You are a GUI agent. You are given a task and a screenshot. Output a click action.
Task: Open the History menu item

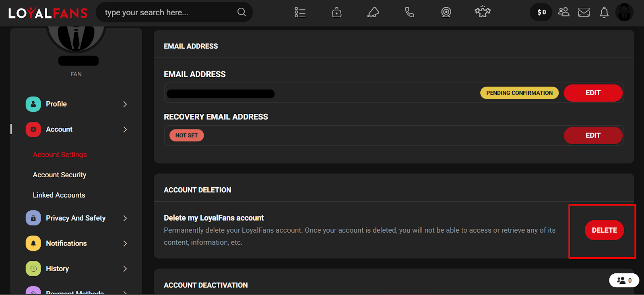76,269
